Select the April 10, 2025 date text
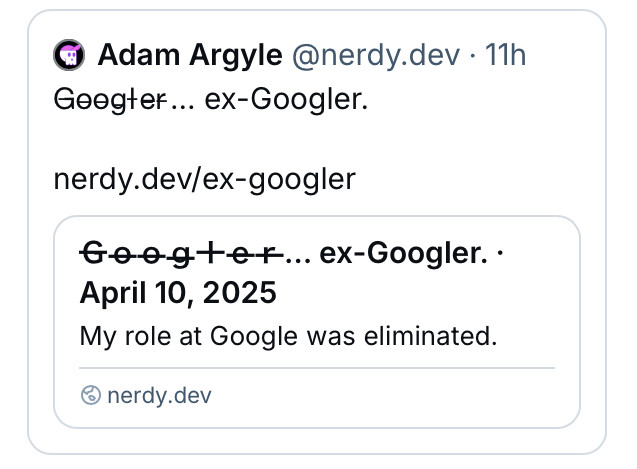Screen dimensions: 637x469 pyautogui.click(x=178, y=293)
